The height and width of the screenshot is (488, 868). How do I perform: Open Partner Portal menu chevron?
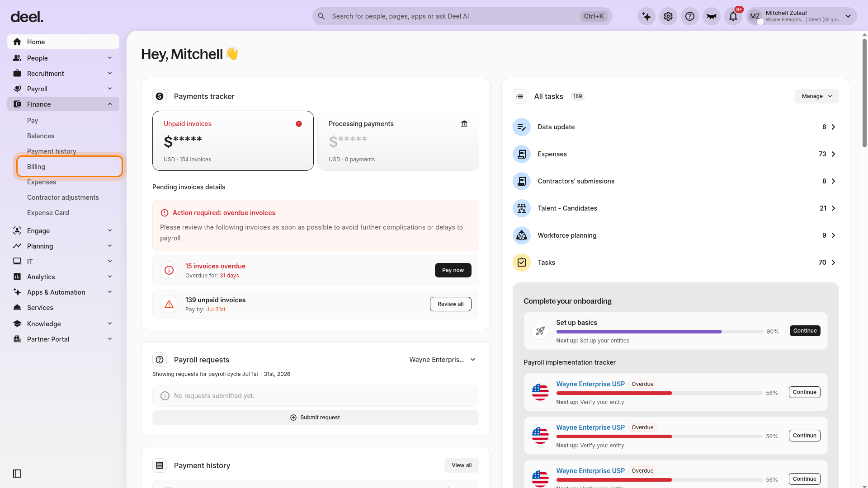[110, 339]
